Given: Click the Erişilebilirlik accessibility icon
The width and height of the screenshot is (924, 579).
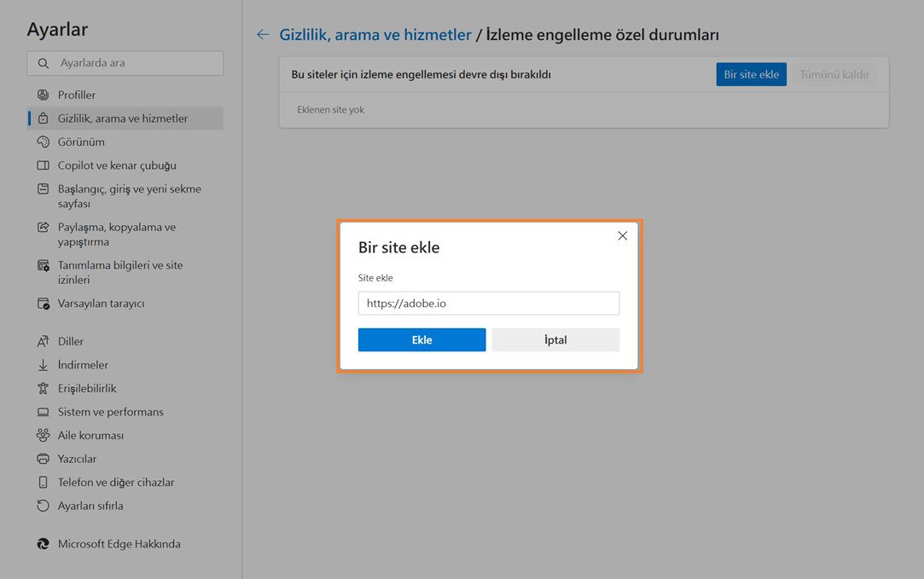Looking at the screenshot, I should [x=44, y=388].
